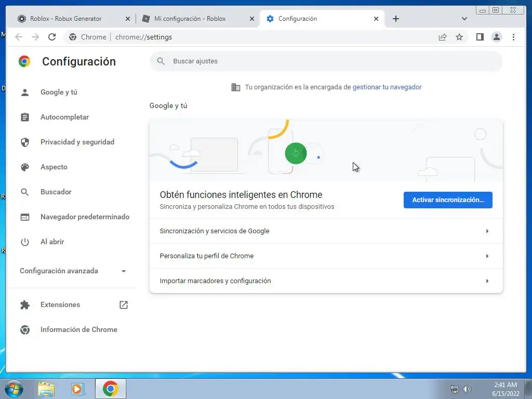
Task: Click the Google y tú person icon
Action: pos(25,92)
